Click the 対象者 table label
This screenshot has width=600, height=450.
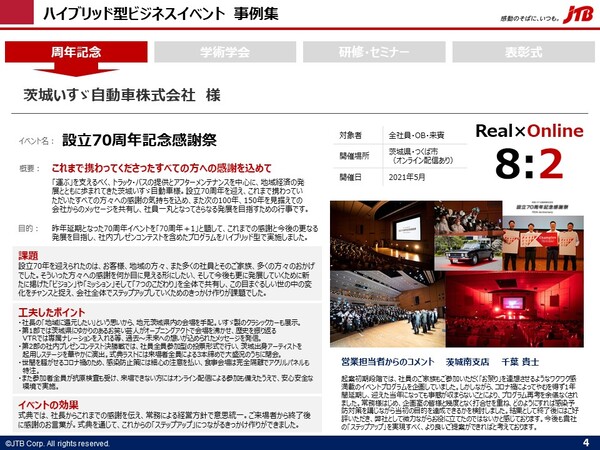350,135
